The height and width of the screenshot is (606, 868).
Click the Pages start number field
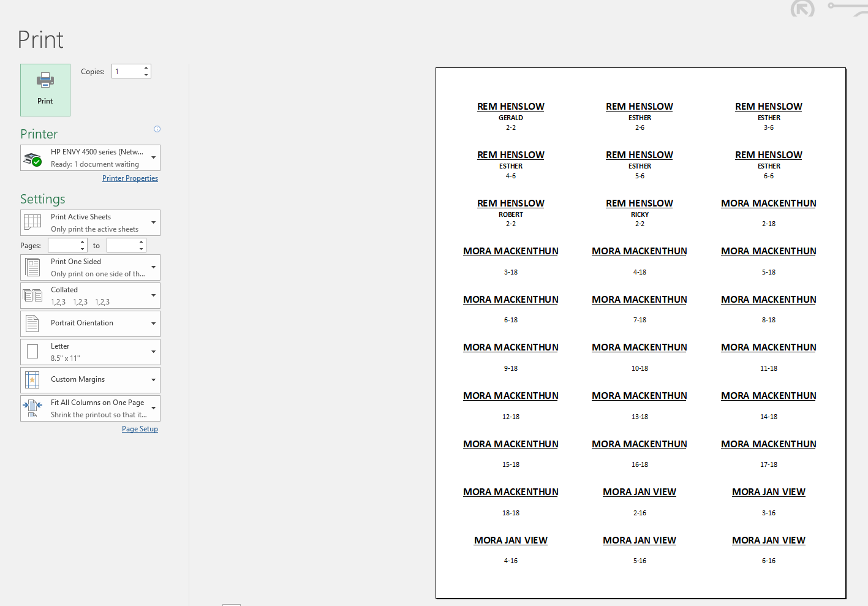click(64, 246)
